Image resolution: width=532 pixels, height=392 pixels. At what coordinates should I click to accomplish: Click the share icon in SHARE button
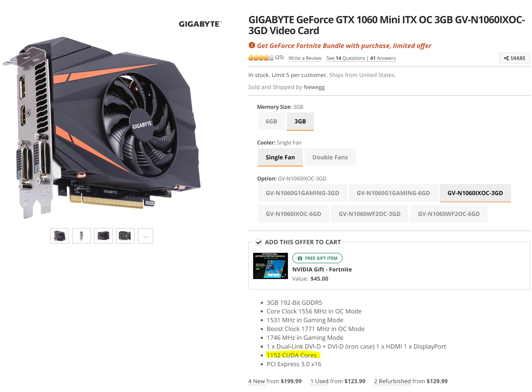click(506, 58)
